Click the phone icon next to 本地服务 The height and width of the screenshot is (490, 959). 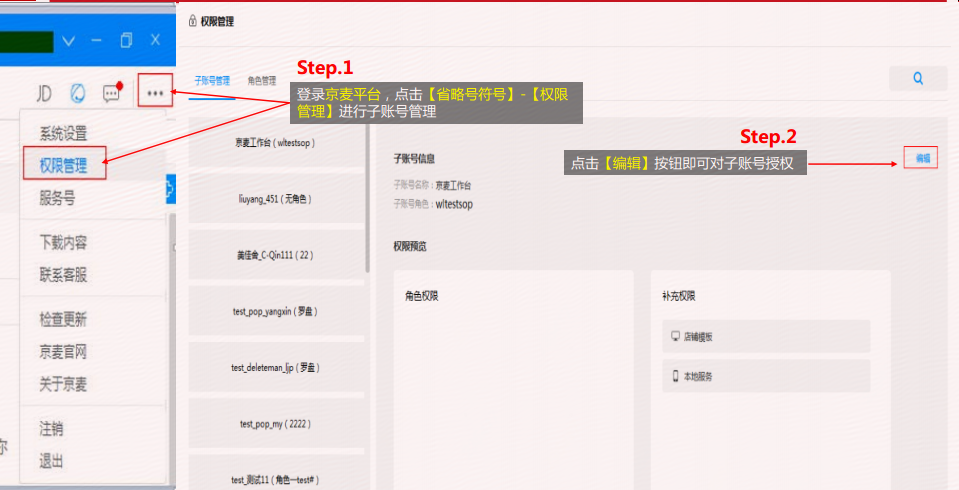(x=675, y=376)
